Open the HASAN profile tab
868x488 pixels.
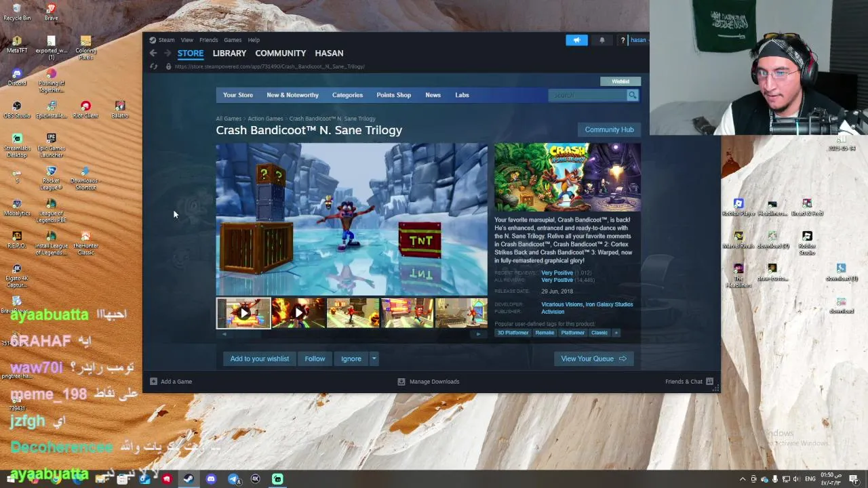329,53
